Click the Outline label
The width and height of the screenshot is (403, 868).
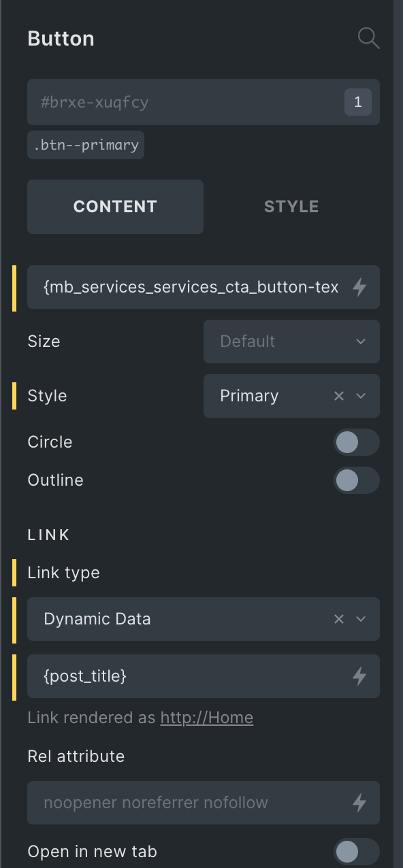point(55,480)
